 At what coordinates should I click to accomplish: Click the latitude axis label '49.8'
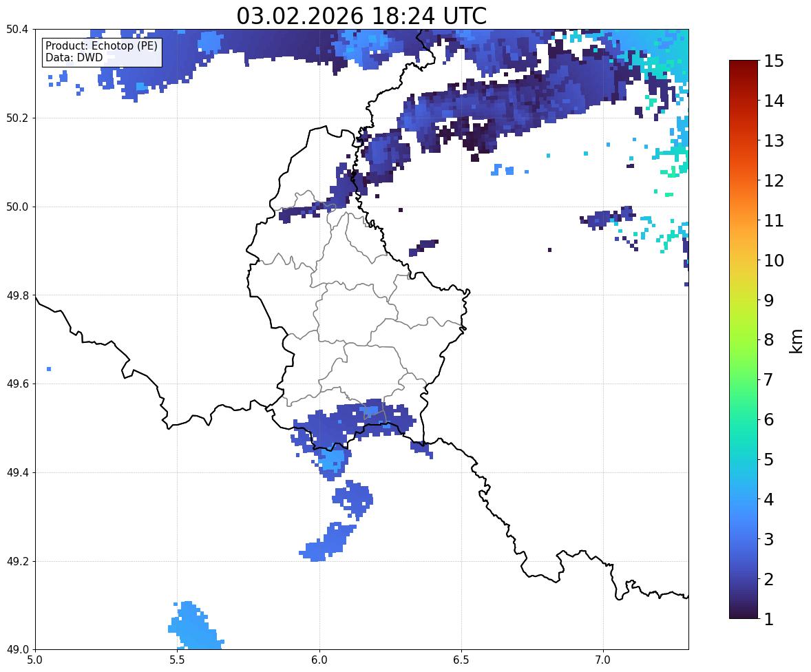pos(17,295)
